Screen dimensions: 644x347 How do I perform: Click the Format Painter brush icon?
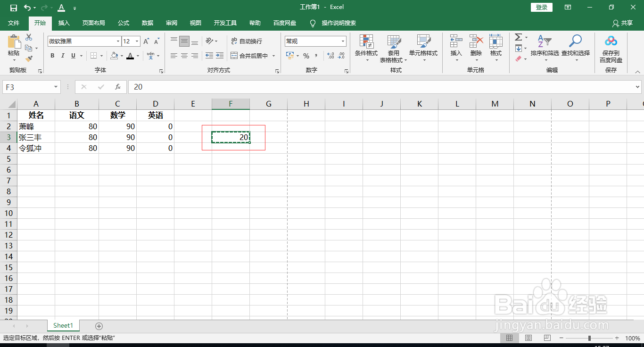[x=29, y=59]
